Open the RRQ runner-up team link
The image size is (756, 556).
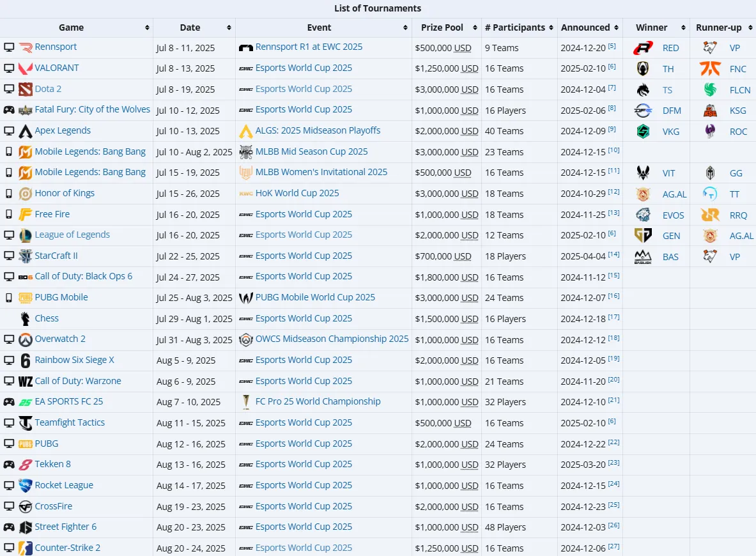738,215
